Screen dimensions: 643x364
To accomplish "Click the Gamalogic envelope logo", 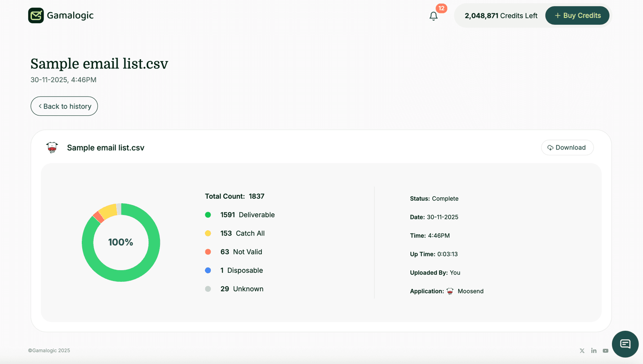I will click(36, 15).
